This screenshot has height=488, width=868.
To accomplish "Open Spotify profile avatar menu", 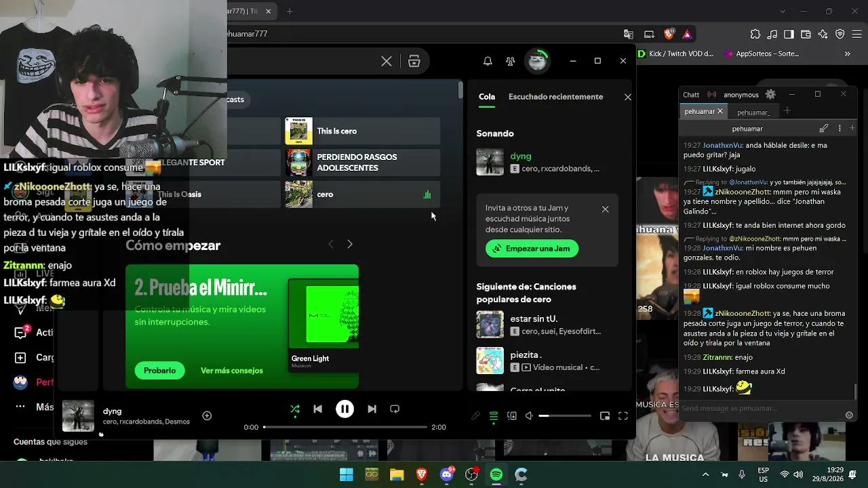I will 537,61.
